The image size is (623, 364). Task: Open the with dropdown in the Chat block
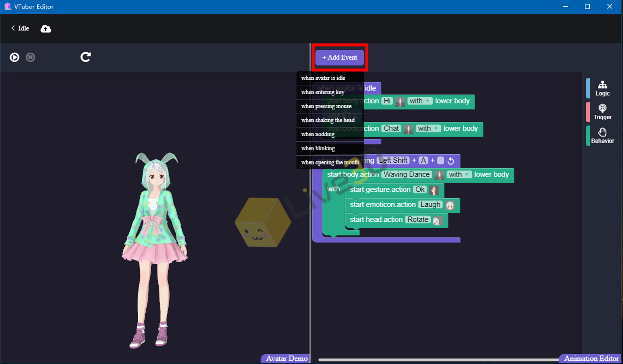click(x=428, y=128)
